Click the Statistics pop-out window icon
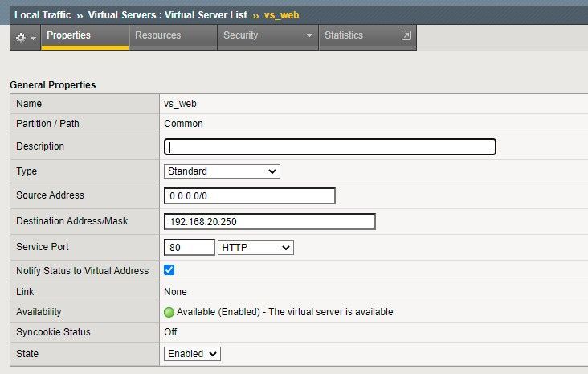This screenshot has width=588, height=374. [x=406, y=35]
